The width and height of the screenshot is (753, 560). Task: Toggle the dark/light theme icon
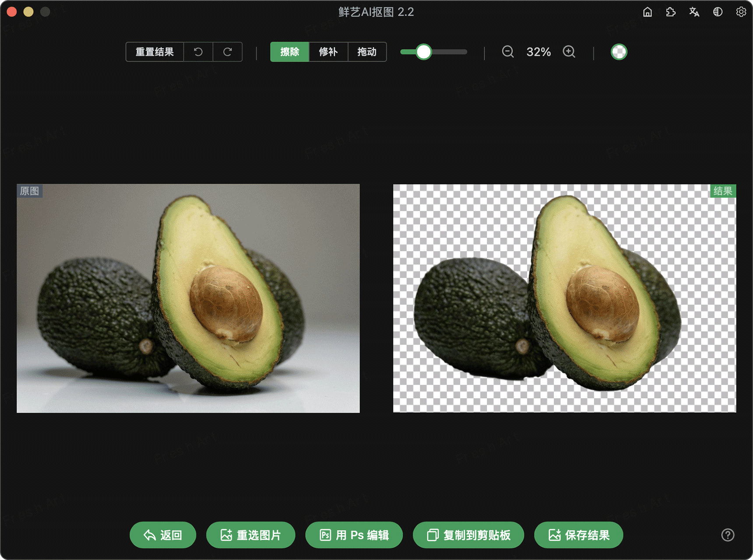point(718,12)
